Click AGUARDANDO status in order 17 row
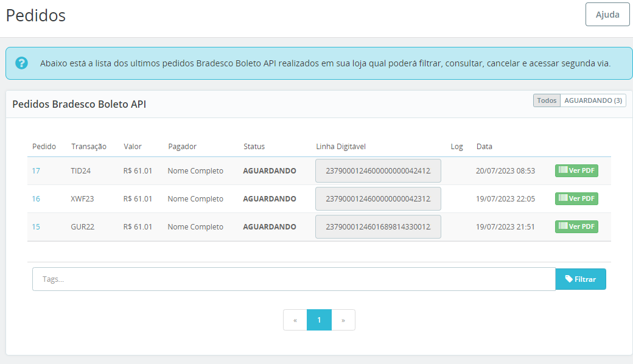 tap(269, 170)
